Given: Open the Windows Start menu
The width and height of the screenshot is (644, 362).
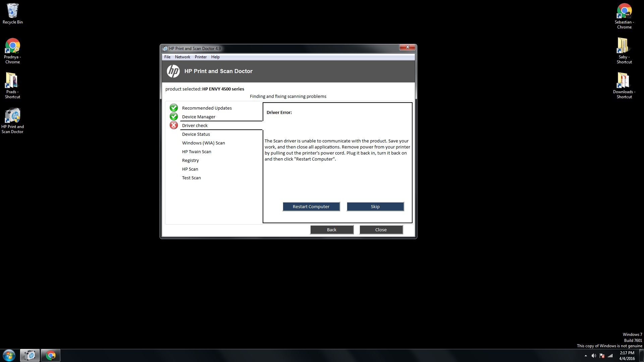Looking at the screenshot, I should click(9, 355).
